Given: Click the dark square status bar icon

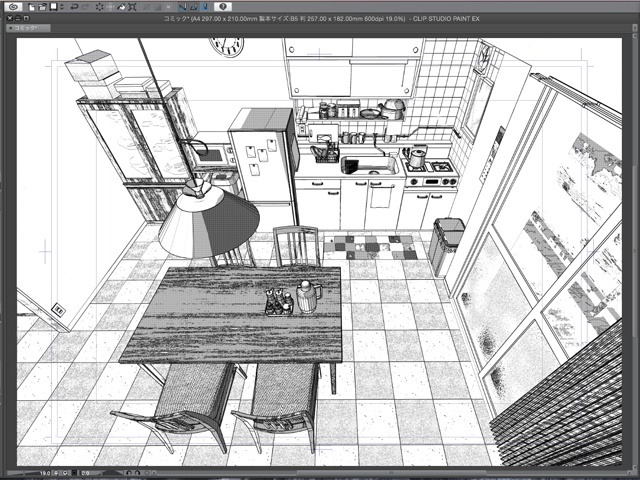Looking at the screenshot, I should [x=74, y=473].
